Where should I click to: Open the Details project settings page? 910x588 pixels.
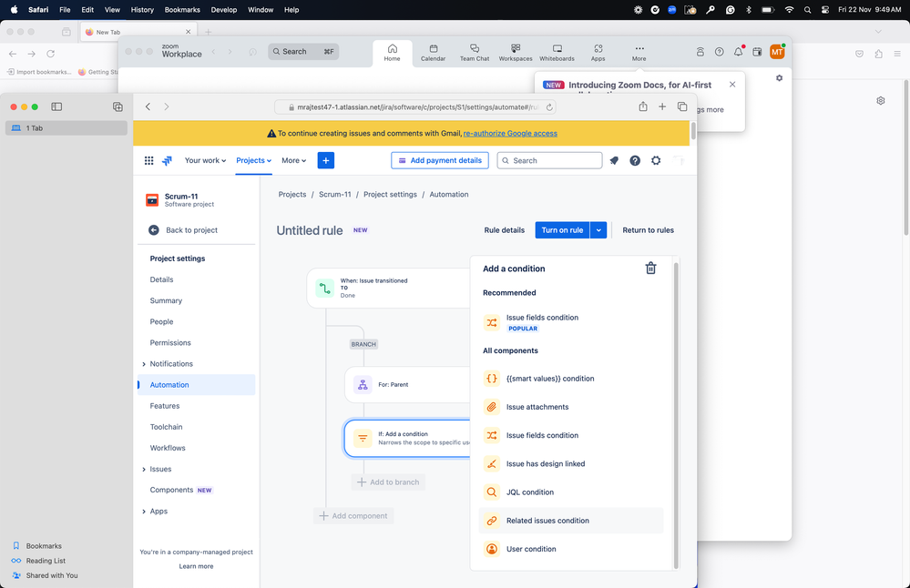161,279
